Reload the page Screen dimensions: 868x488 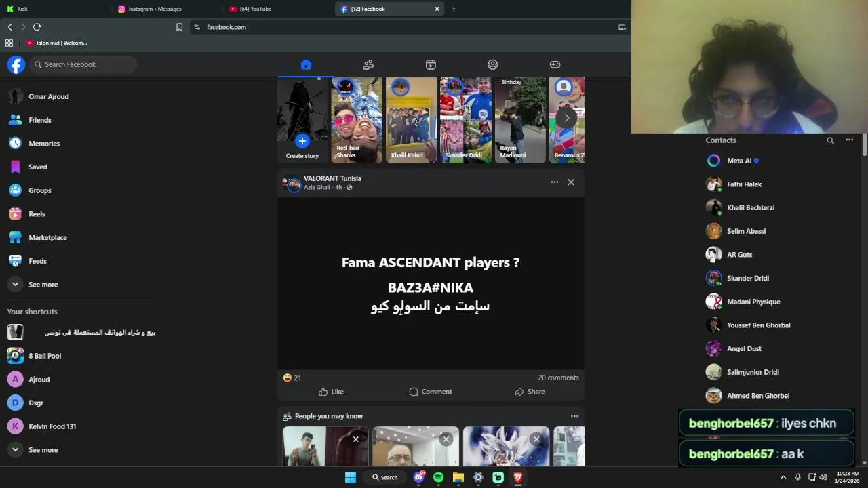click(37, 27)
